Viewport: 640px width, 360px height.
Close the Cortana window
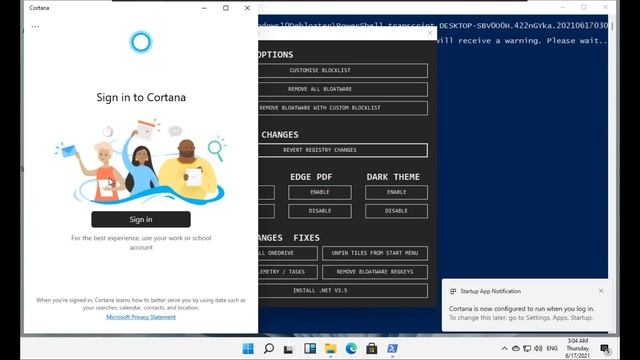[247, 8]
